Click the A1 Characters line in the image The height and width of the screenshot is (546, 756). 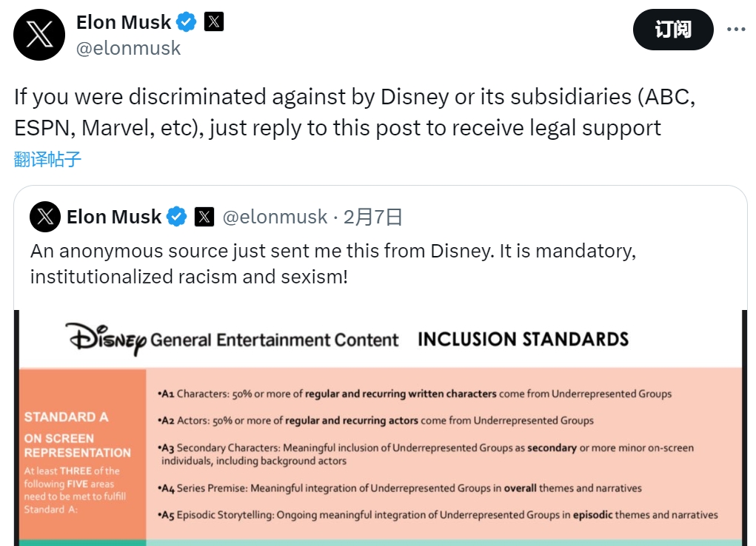[x=415, y=394]
